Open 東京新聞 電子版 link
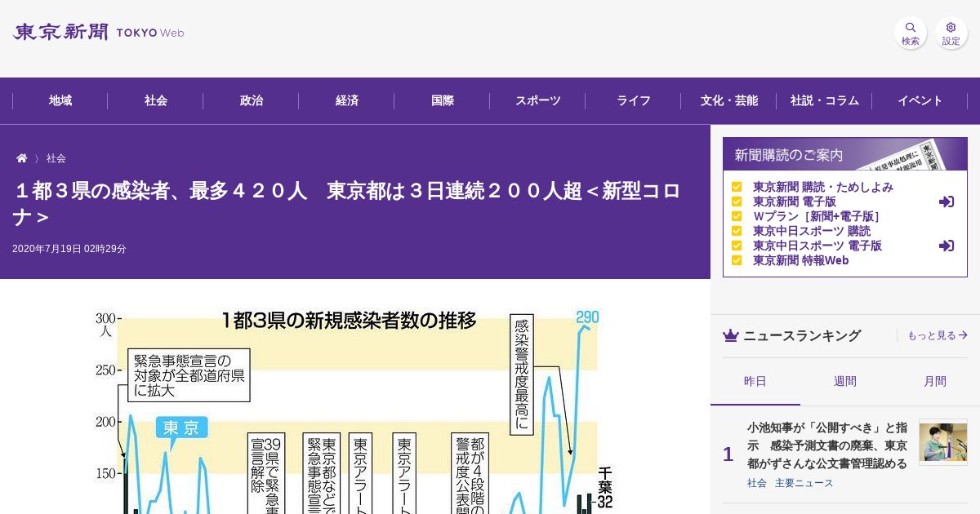Viewport: 980px width, 514px height. tap(794, 202)
